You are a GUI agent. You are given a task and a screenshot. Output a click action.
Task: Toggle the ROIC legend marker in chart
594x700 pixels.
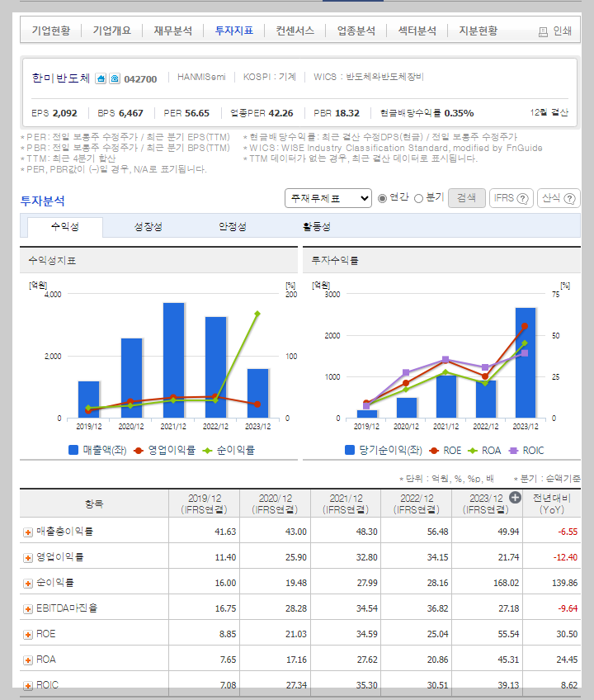pyautogui.click(x=513, y=451)
